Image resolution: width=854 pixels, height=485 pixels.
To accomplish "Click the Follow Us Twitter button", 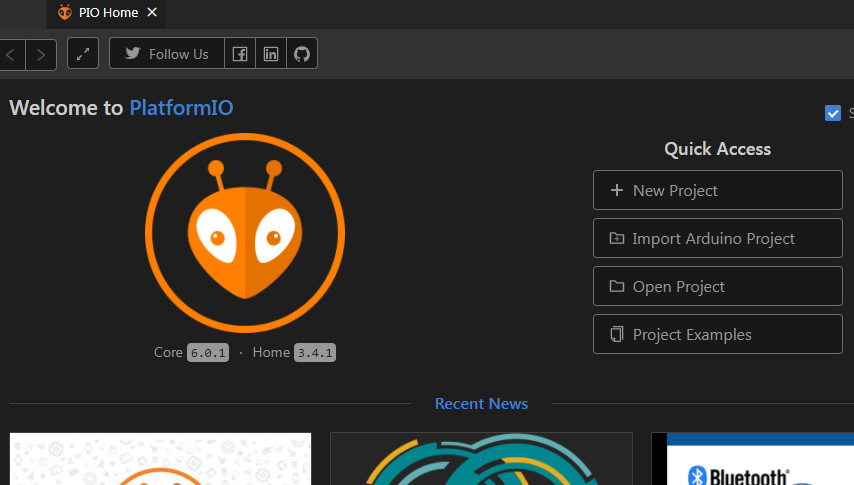I will [167, 53].
